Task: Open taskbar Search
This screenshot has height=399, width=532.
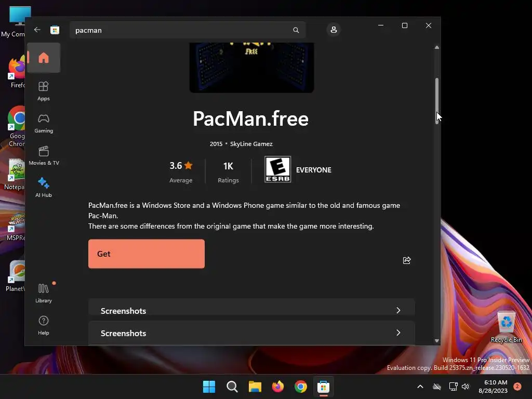Action: click(x=232, y=387)
